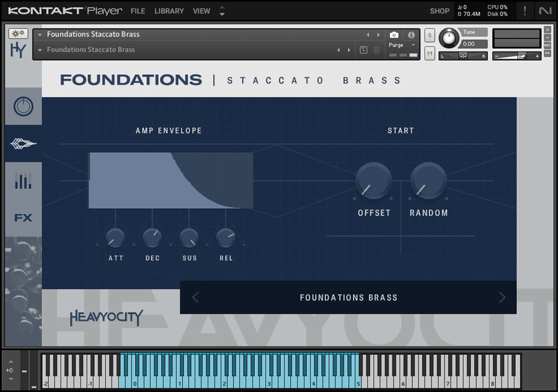
Task: Click the Native Instruments logo icon
Action: tap(545, 11)
